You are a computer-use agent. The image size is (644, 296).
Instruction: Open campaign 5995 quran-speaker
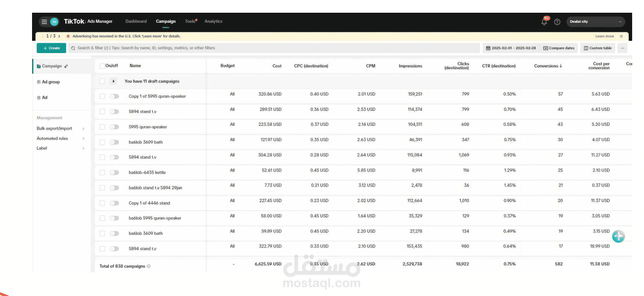pos(148,127)
